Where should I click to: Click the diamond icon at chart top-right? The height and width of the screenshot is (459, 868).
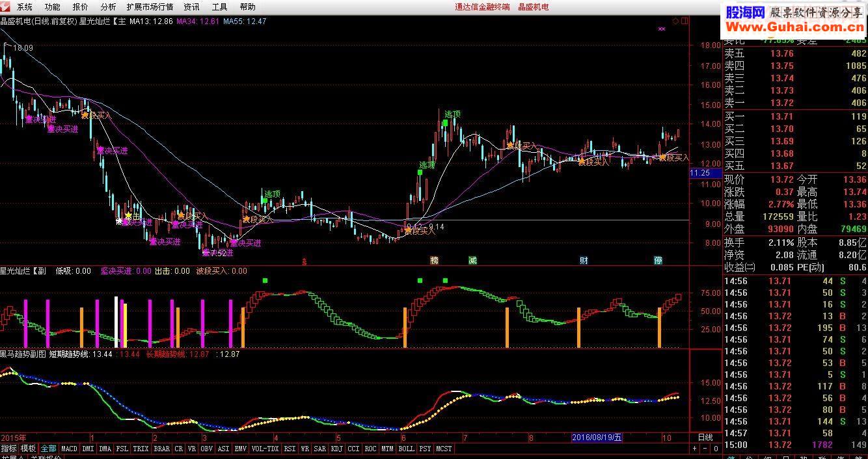[x=675, y=21]
